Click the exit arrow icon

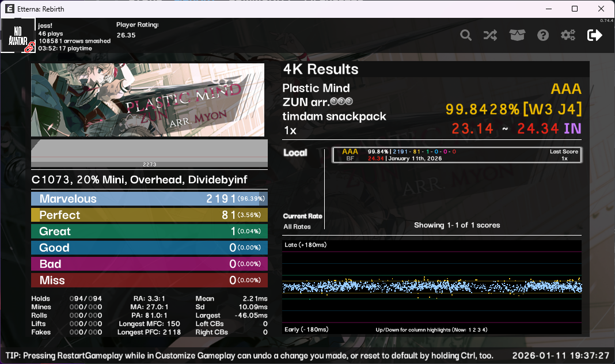(594, 35)
